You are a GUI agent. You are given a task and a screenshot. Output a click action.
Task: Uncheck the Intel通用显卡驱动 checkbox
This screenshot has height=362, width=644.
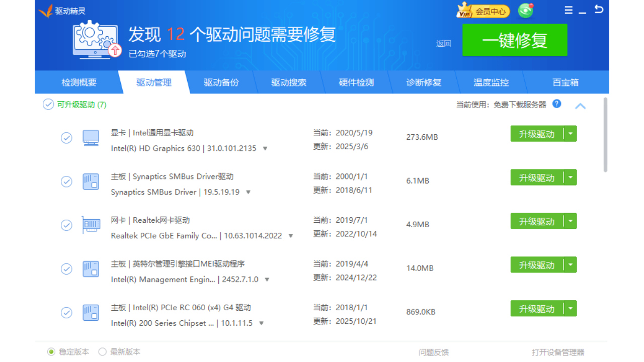pos(66,138)
